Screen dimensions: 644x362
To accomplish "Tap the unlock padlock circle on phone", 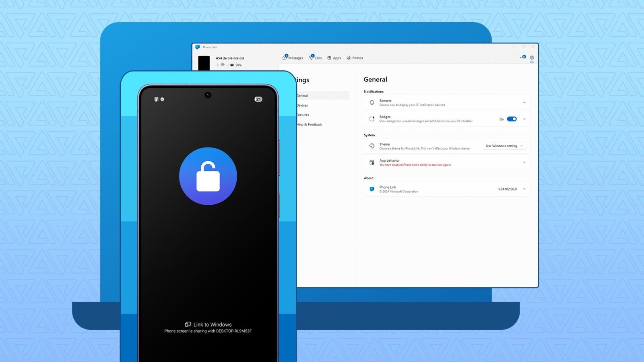I will [x=208, y=176].
